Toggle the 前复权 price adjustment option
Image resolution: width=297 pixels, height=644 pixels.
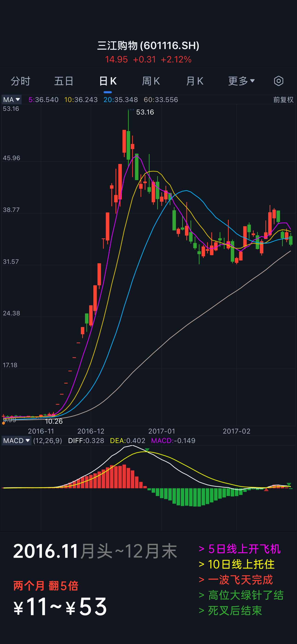(283, 100)
